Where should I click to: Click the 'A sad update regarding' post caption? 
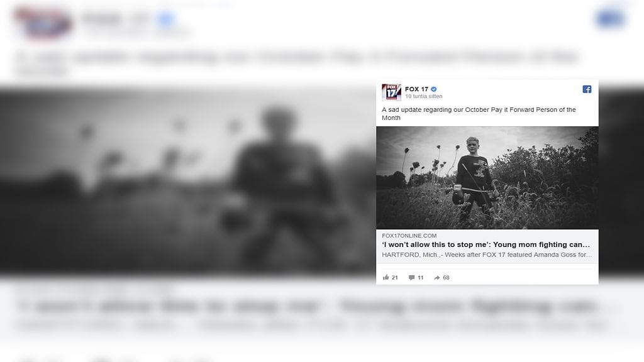click(479, 114)
